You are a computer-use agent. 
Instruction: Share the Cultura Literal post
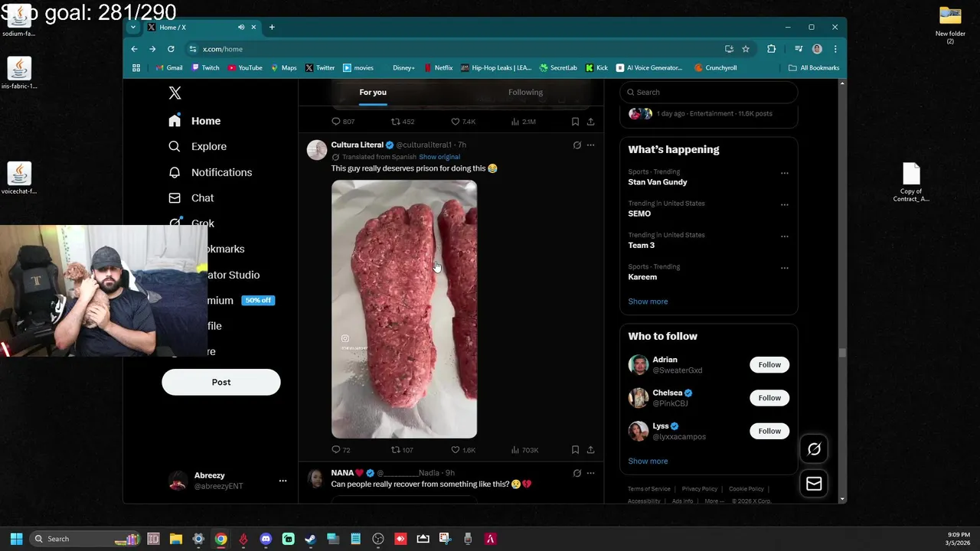(590, 450)
